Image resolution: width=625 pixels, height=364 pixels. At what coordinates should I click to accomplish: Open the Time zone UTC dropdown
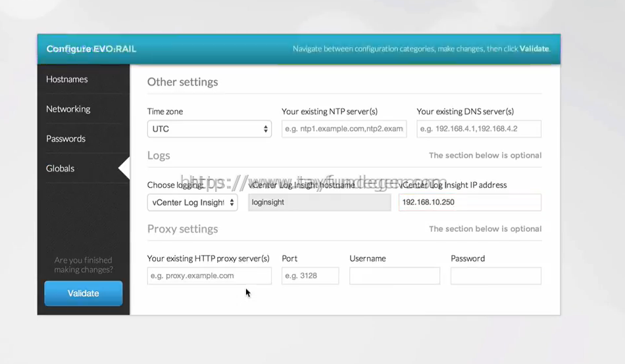[209, 129]
